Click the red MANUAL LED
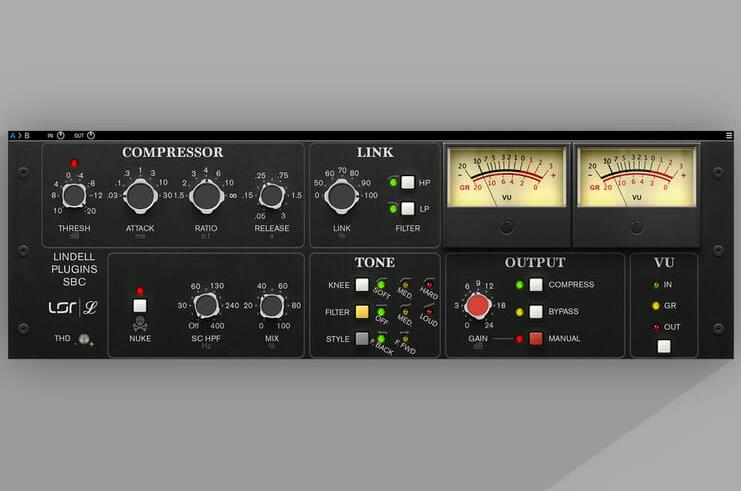The width and height of the screenshot is (741, 491). click(x=519, y=339)
